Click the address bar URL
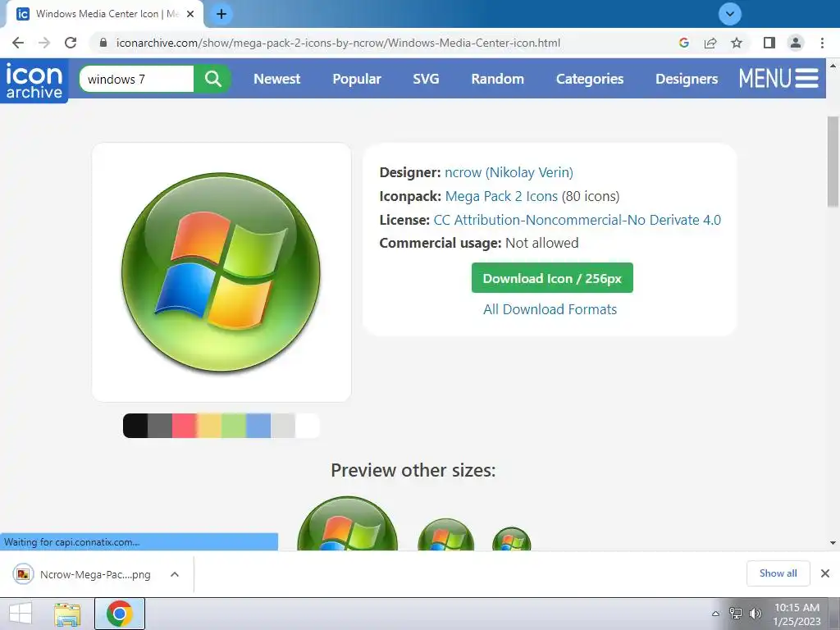The image size is (840, 630). (338, 43)
